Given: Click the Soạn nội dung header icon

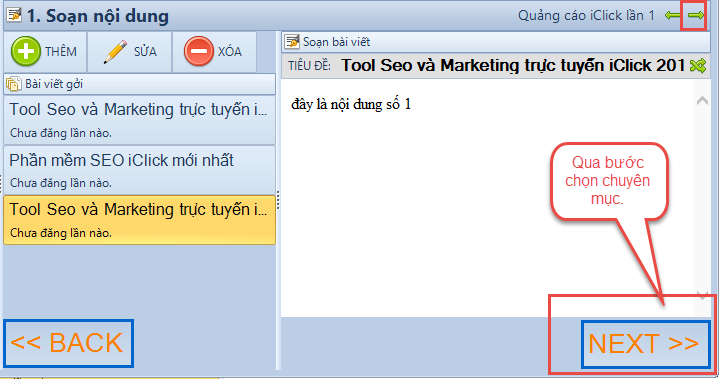Looking at the screenshot, I should [14, 15].
